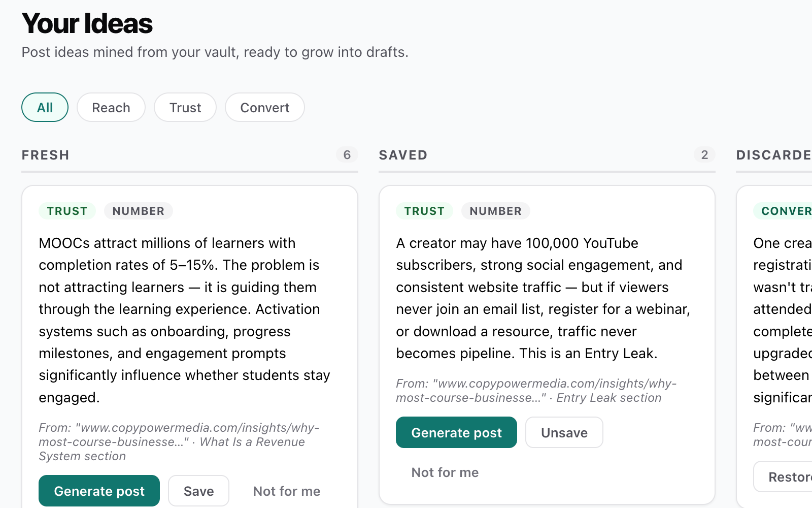Click Generate post on the MOOCs idea
Image resolution: width=812 pixels, height=508 pixels.
tap(99, 491)
